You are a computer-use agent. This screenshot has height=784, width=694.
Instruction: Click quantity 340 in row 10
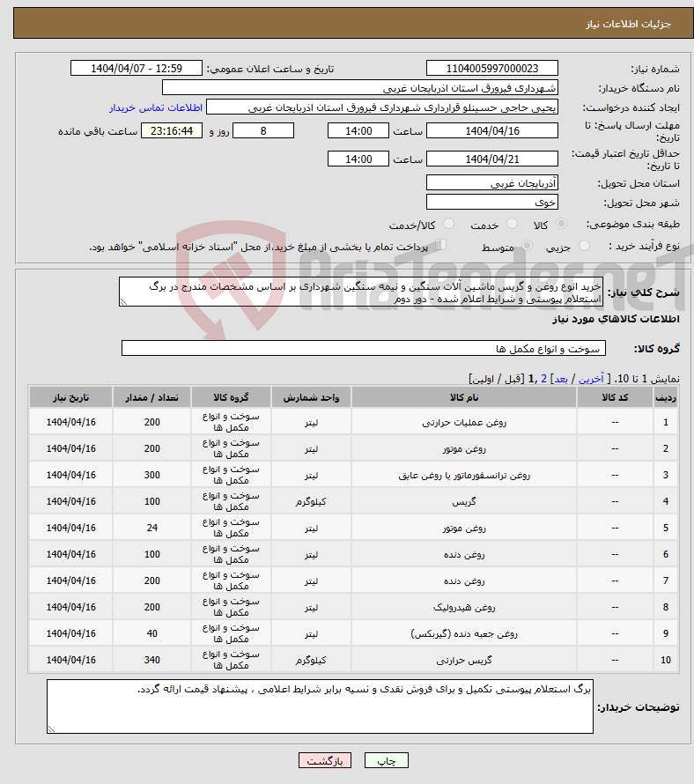pyautogui.click(x=152, y=660)
